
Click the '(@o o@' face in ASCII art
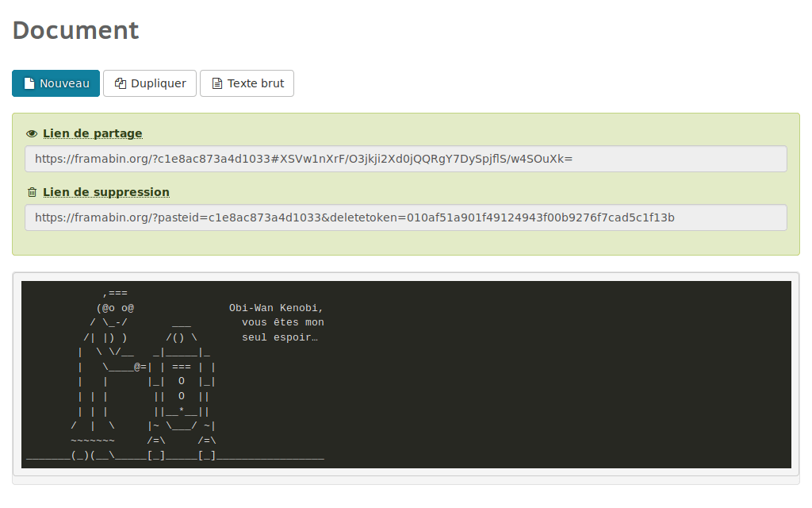(x=115, y=308)
